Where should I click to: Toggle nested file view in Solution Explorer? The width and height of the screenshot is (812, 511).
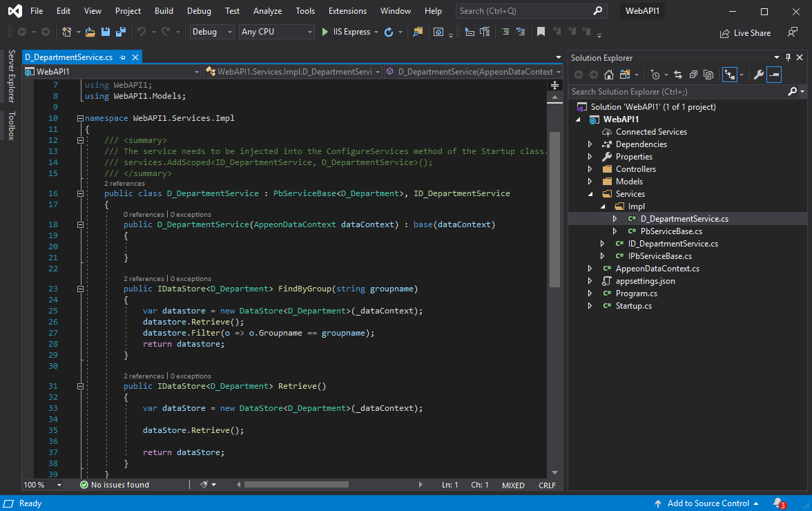pyautogui.click(x=729, y=75)
